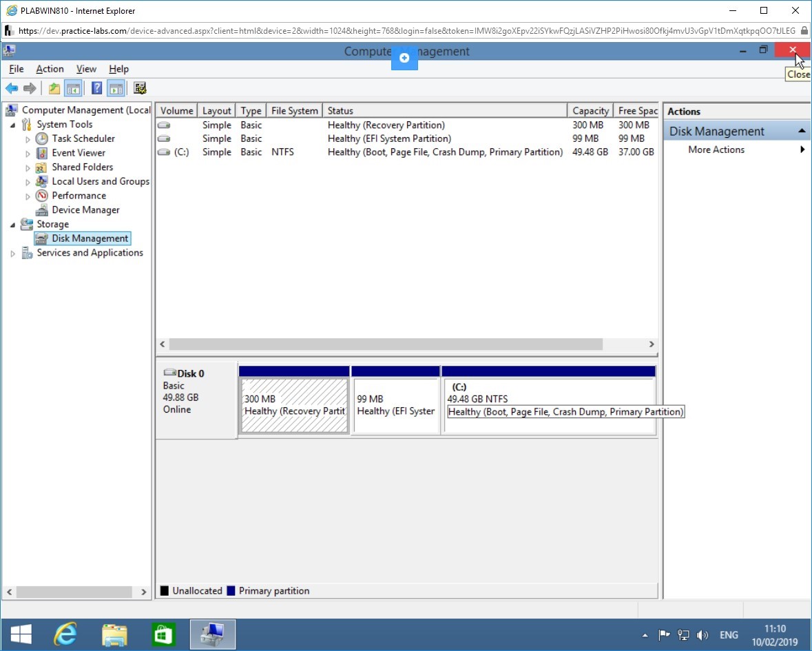Click the Event Viewer icon
Image resolution: width=812 pixels, height=651 pixels.
[42, 153]
